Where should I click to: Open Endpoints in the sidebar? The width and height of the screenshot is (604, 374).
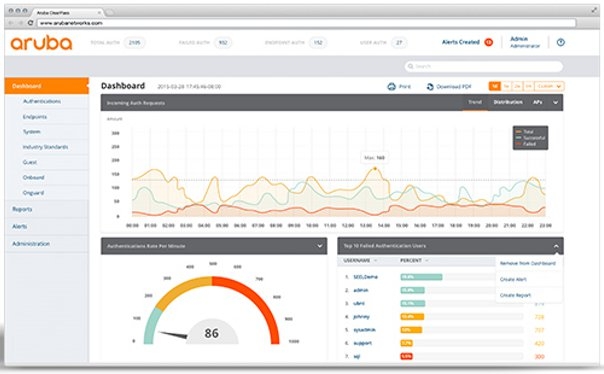click(x=35, y=117)
